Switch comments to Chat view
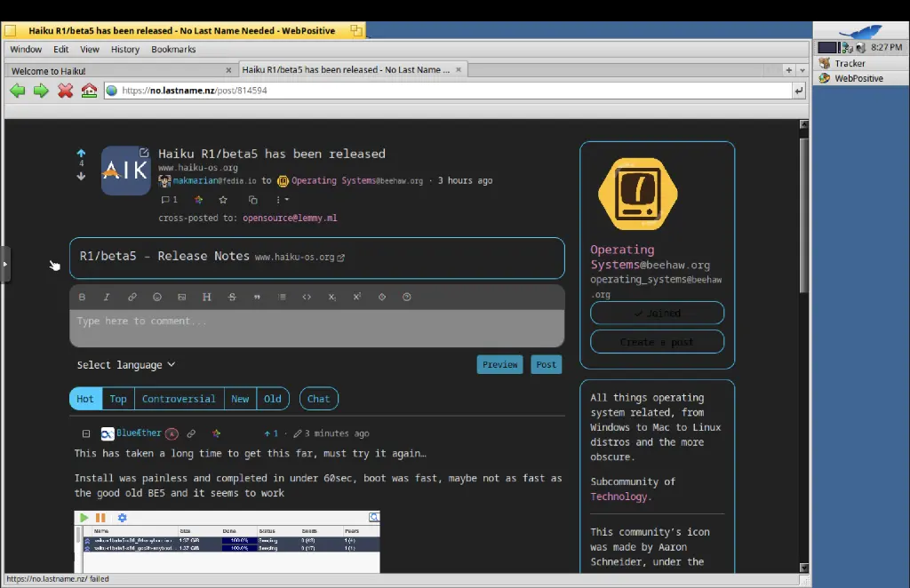Viewport: 910px width, 588px height. [x=319, y=399]
